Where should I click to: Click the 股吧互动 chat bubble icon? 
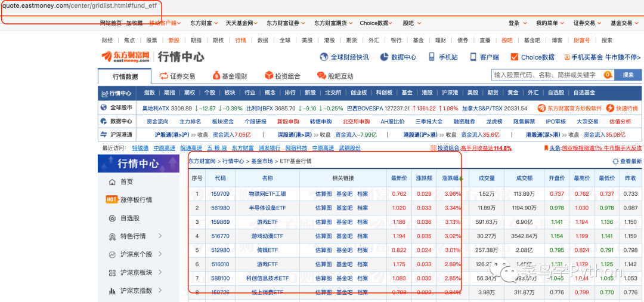point(321,76)
